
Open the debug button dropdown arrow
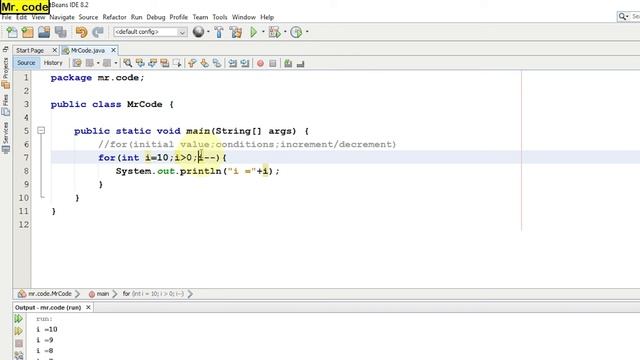pyautogui.click(x=285, y=32)
